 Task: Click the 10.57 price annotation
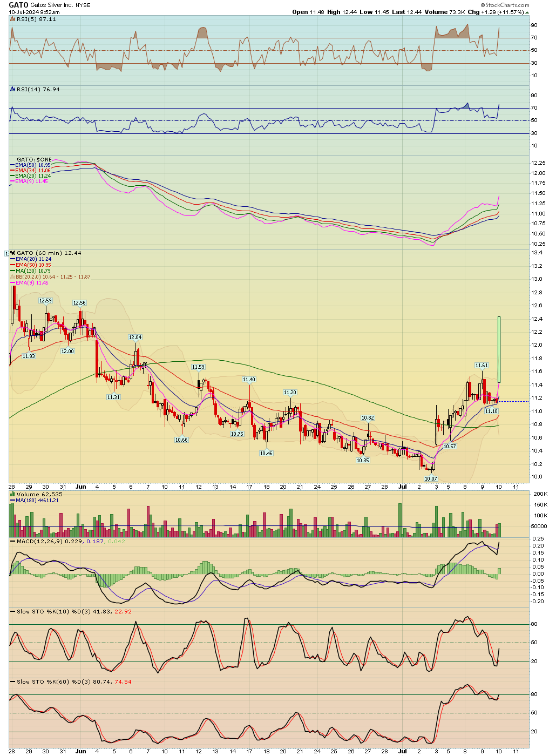(450, 446)
